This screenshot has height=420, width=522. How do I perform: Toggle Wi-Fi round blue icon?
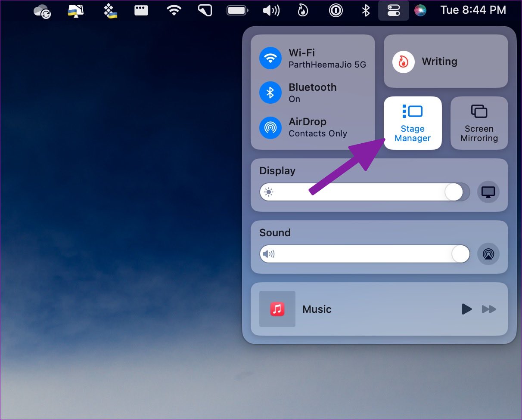[270, 58]
